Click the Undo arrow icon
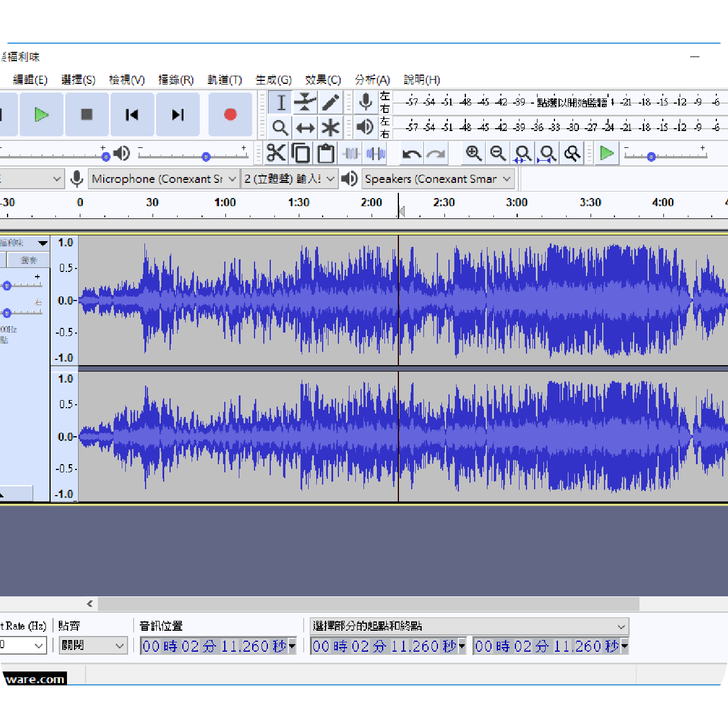The image size is (728, 728). tap(412, 154)
